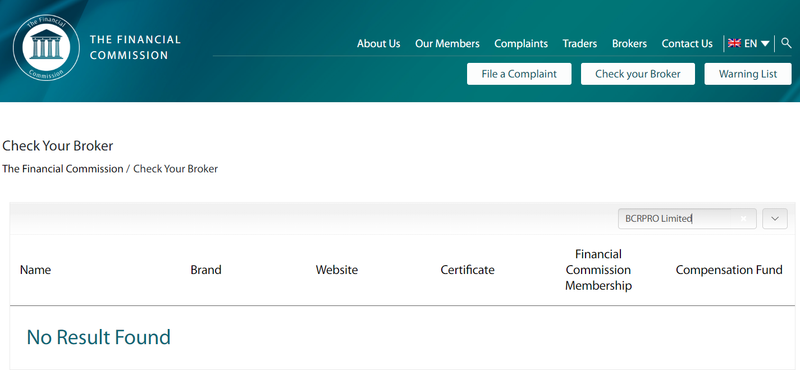Image resolution: width=800 pixels, height=370 pixels.
Task: Click Financial Commission Membership column header
Action: click(x=598, y=270)
